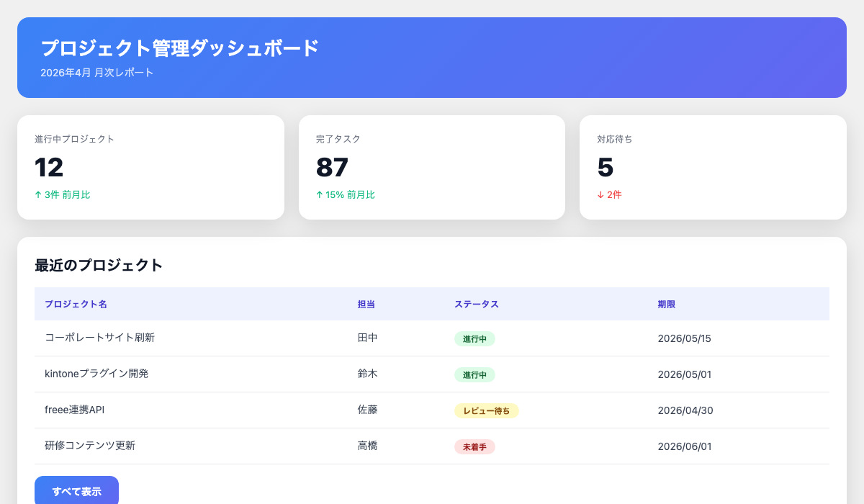Viewport: 864px width, 504px height.
Task: Click the ↑3件 前月比 increase indicator
Action: (x=61, y=194)
